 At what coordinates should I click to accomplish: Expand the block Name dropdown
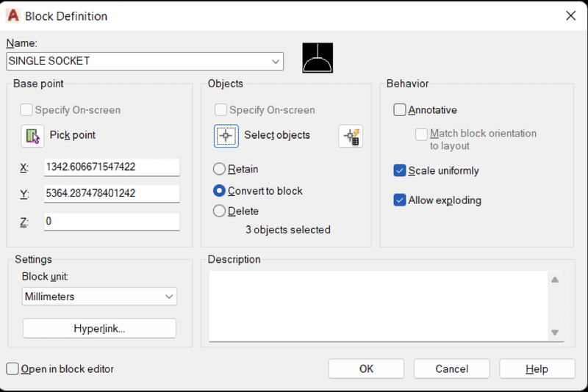pos(276,62)
